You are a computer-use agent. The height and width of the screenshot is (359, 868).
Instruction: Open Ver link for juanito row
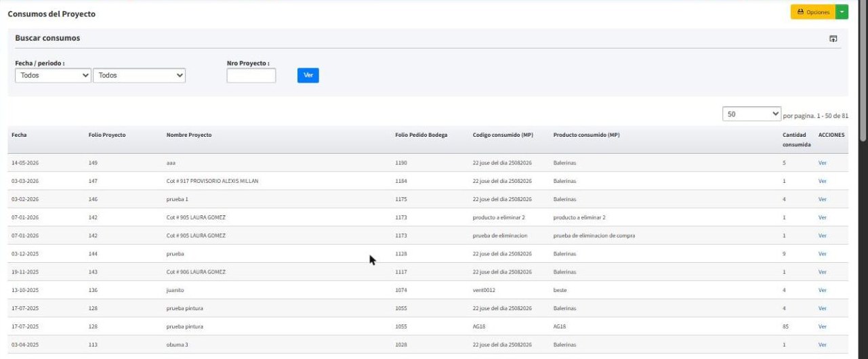(823, 290)
